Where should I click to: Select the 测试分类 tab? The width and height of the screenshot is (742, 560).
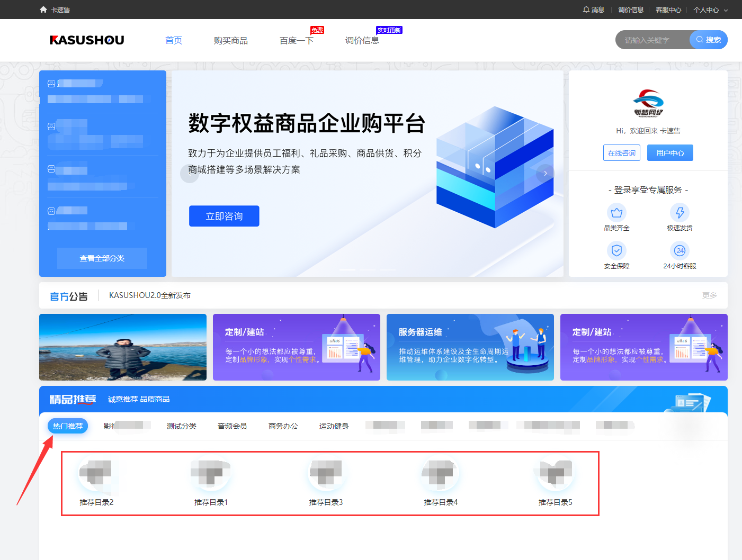click(182, 426)
